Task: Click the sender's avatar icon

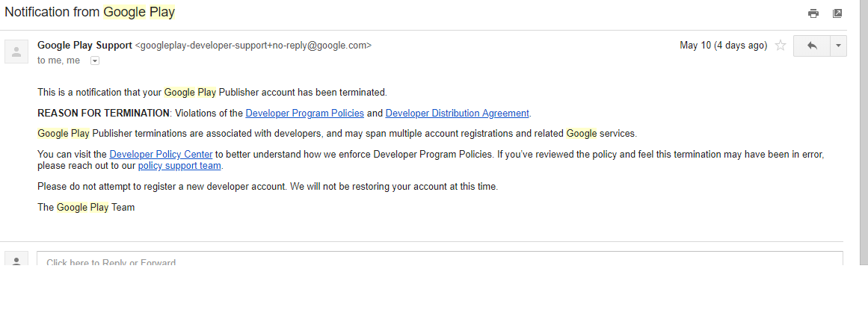Action: point(16,52)
